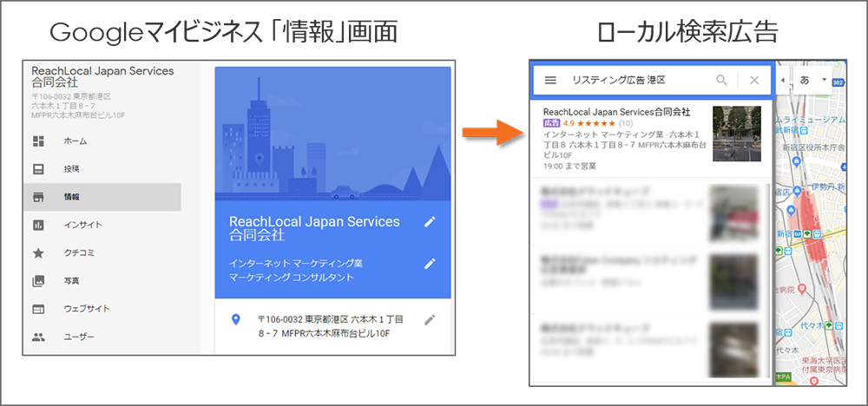Click the magnifier search icon
This screenshot has height=406, width=868.
point(722,80)
